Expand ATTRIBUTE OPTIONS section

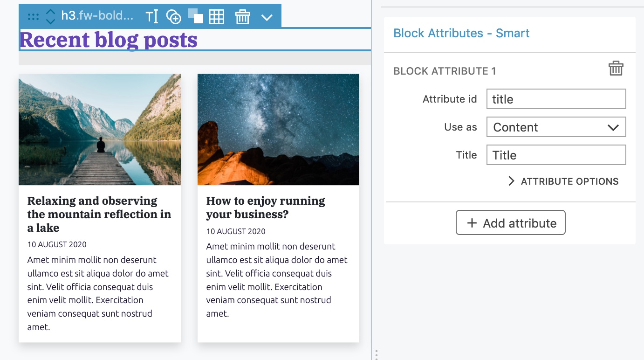[563, 181]
